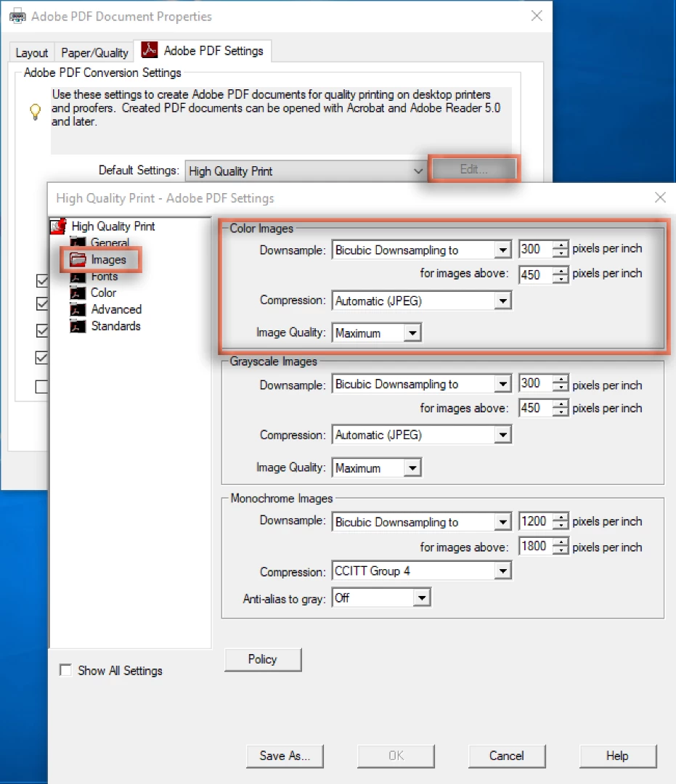Adjust Monochrome 1800 ppi threshold stepper

(x=561, y=546)
